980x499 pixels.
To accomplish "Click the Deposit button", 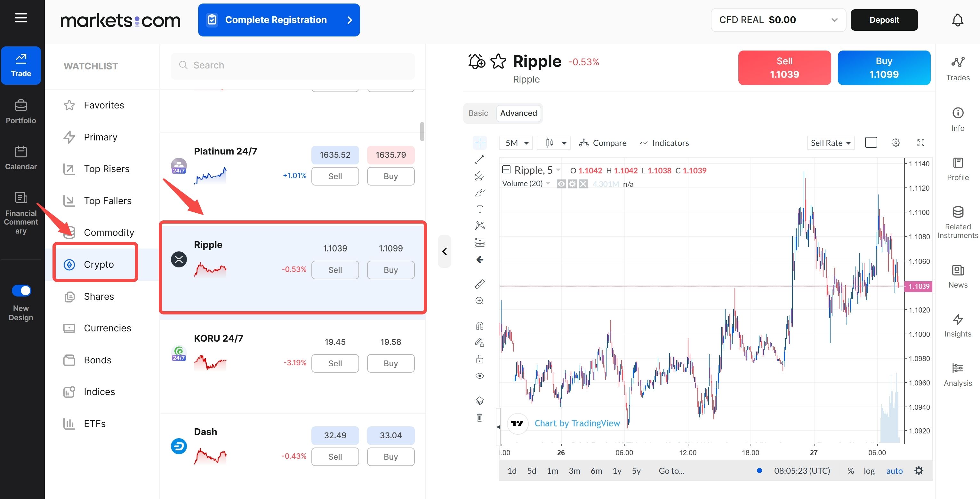I will (884, 20).
